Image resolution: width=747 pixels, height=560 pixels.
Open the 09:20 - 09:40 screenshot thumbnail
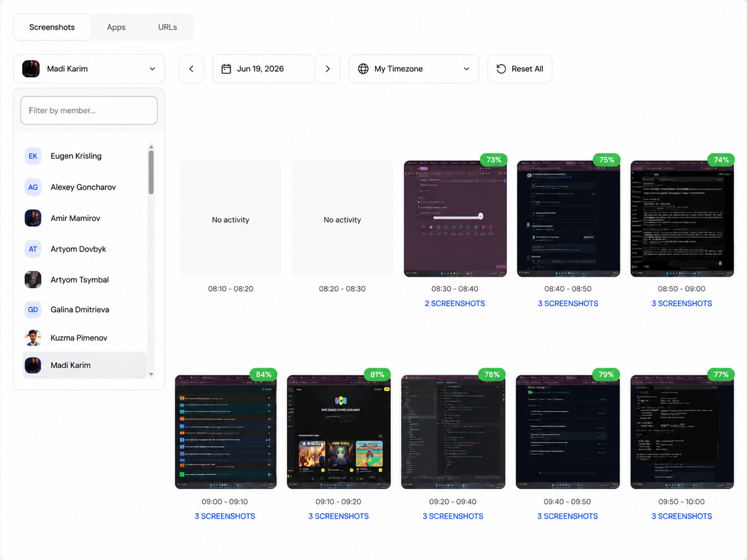(x=453, y=432)
